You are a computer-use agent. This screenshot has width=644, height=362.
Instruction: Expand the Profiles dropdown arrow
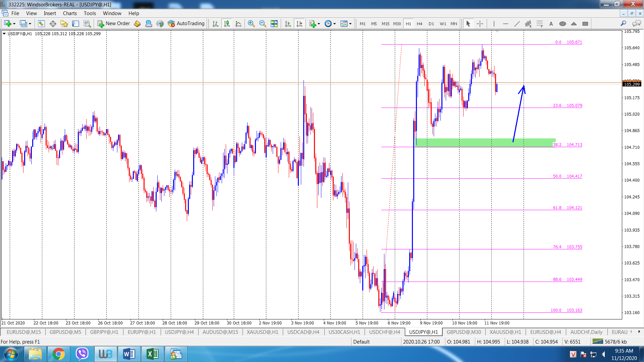[30, 24]
